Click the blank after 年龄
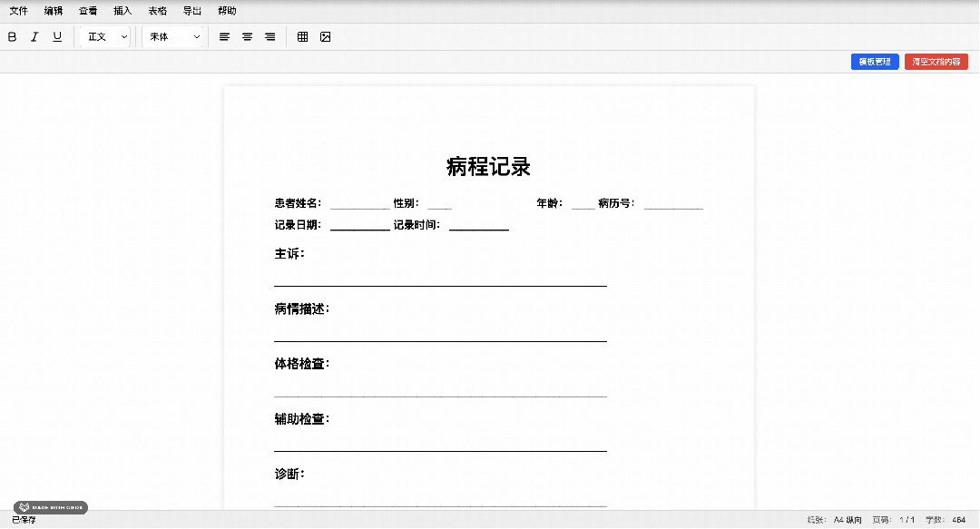The image size is (980, 529). pyautogui.click(x=583, y=205)
